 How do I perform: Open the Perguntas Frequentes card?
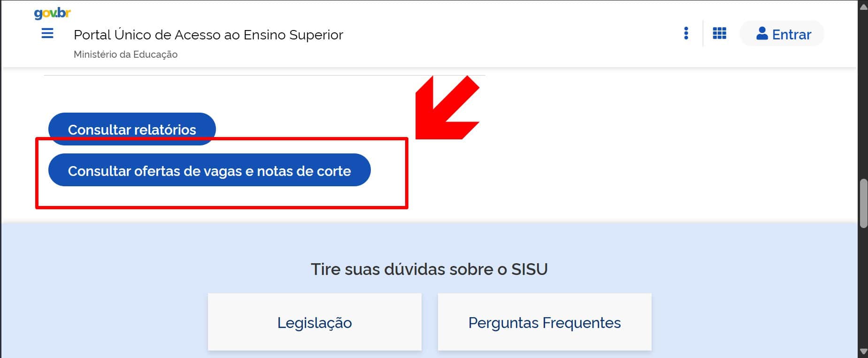coord(545,322)
